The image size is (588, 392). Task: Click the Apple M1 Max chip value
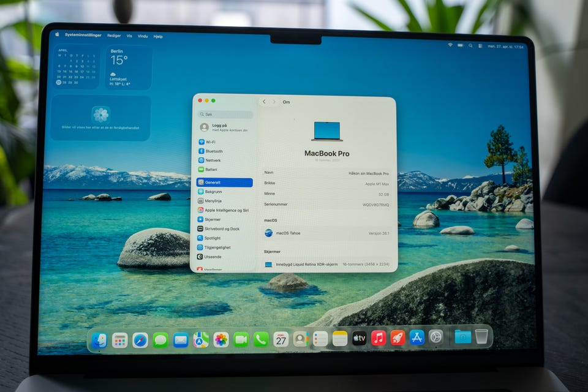click(x=377, y=184)
